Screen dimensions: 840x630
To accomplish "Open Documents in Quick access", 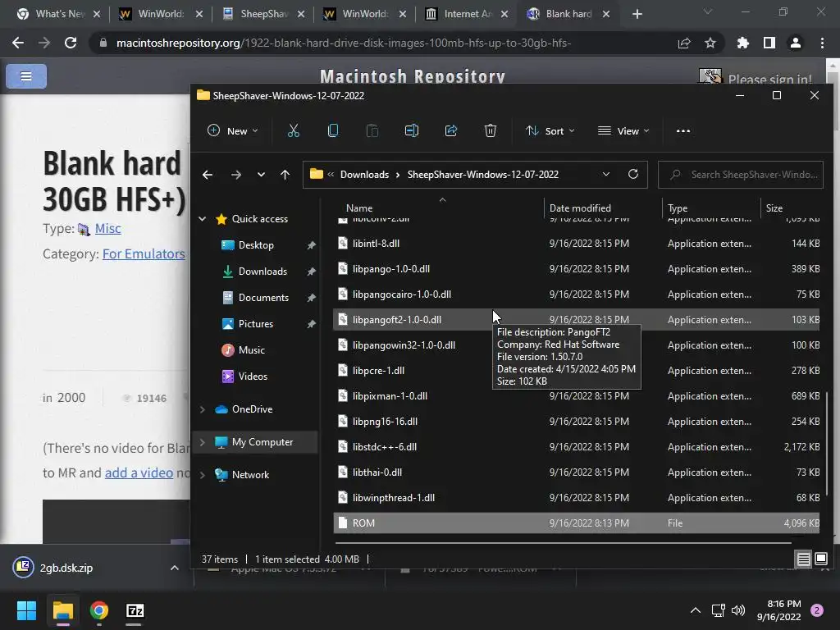I will click(x=263, y=297).
